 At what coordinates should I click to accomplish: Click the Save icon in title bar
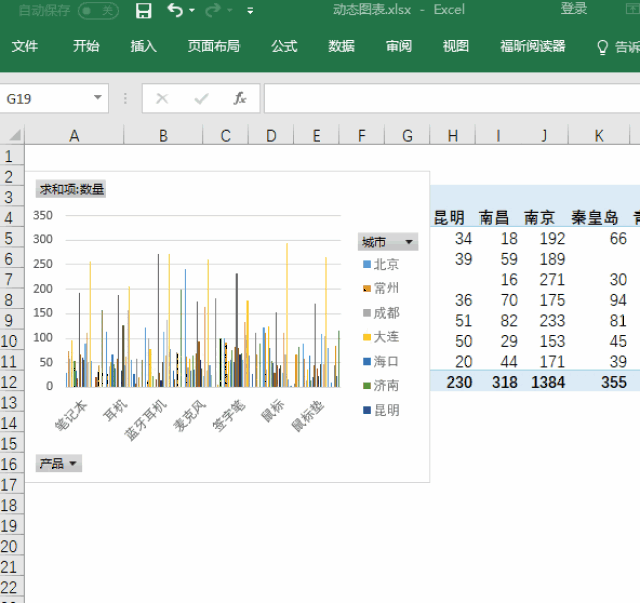144,11
